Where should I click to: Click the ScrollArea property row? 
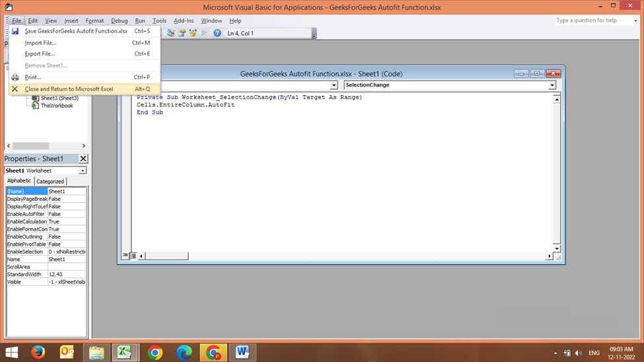(x=46, y=267)
